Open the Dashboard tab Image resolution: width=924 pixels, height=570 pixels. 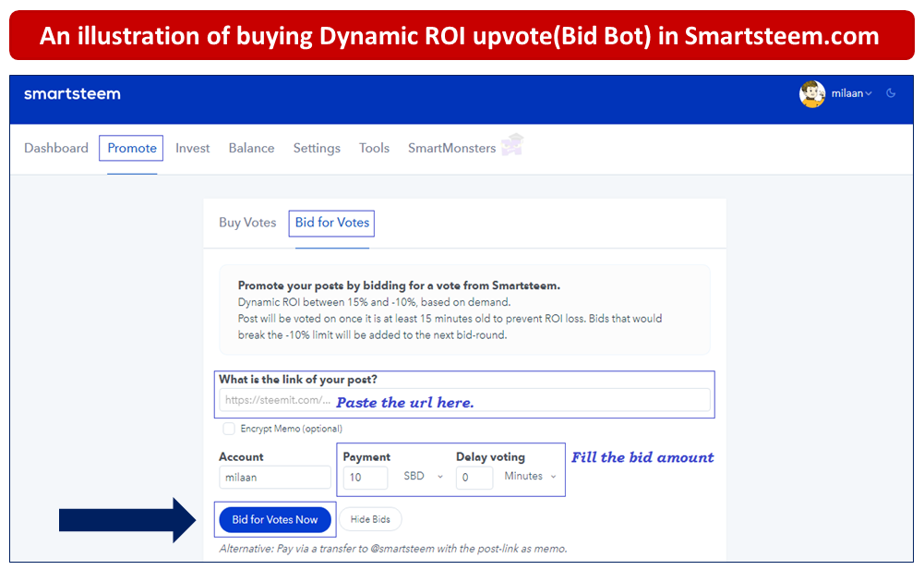pos(56,148)
